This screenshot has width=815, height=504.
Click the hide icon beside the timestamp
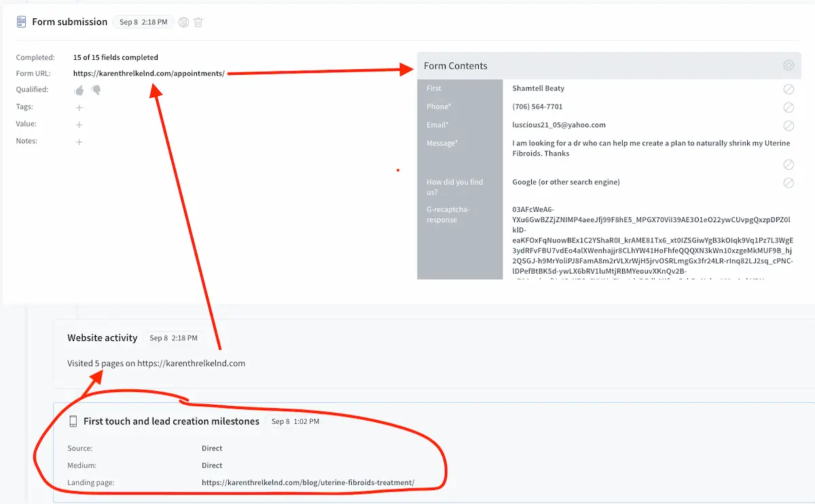coord(183,22)
